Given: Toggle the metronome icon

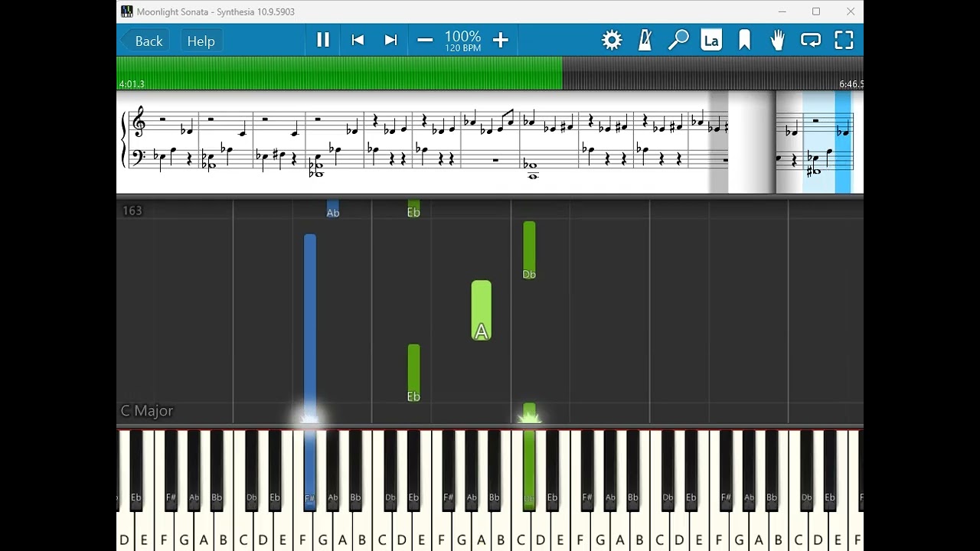Looking at the screenshot, I should pos(645,41).
